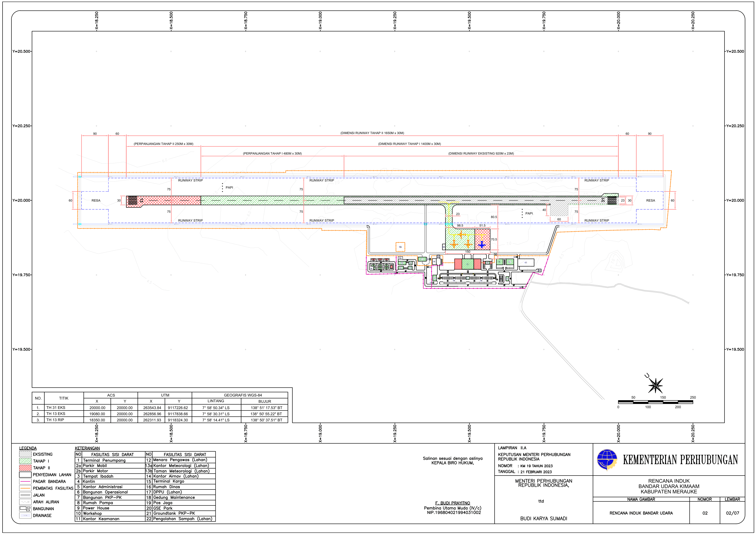
Task: Click 'Terminal Kargo' list entry
Action: tap(169, 481)
